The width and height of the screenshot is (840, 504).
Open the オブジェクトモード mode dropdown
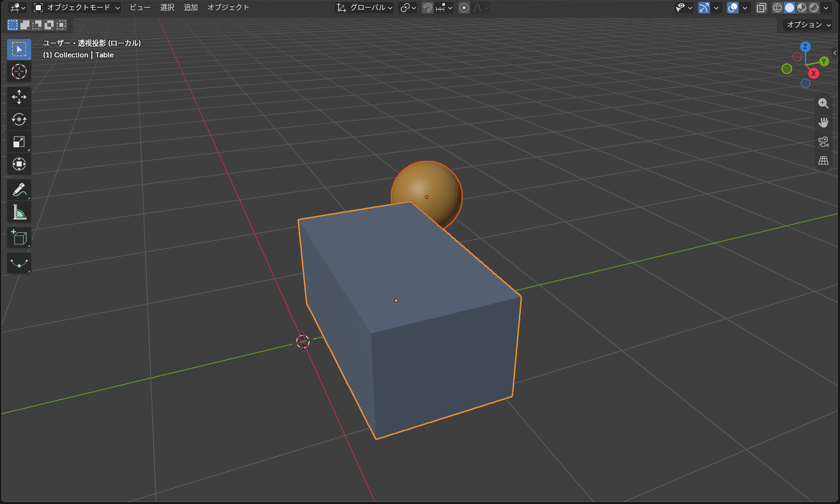(x=77, y=8)
